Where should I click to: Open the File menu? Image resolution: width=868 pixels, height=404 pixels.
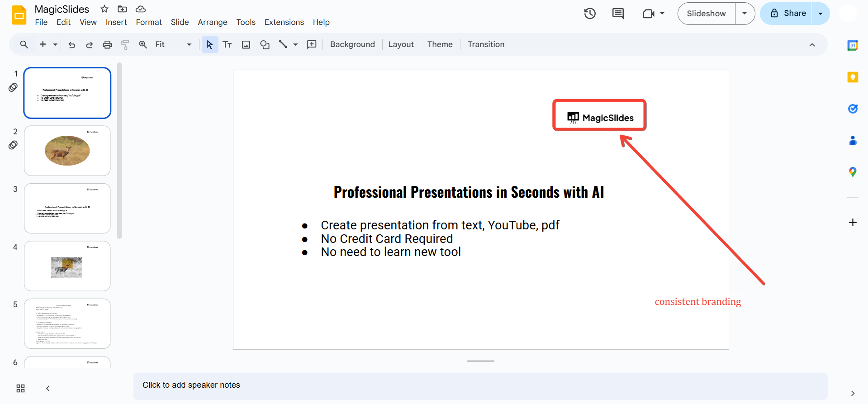click(41, 22)
